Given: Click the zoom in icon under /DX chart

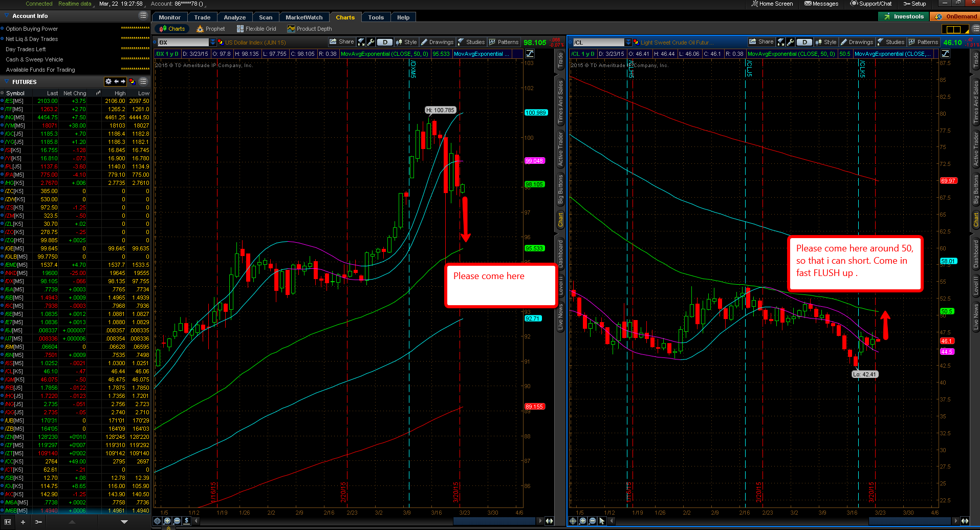Looking at the screenshot, I should 167,521.
